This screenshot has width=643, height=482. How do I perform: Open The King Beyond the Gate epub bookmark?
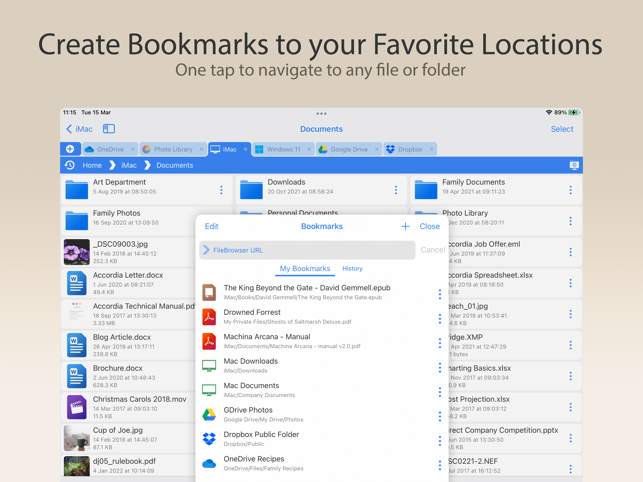click(x=316, y=292)
